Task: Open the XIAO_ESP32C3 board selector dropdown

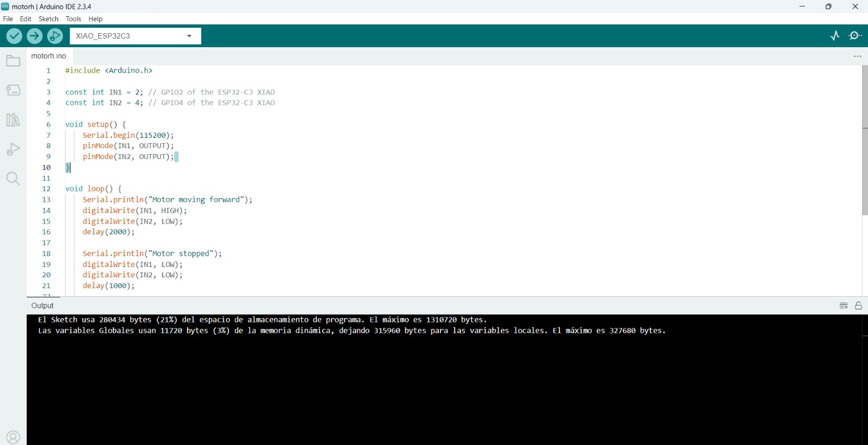Action: tap(135, 36)
